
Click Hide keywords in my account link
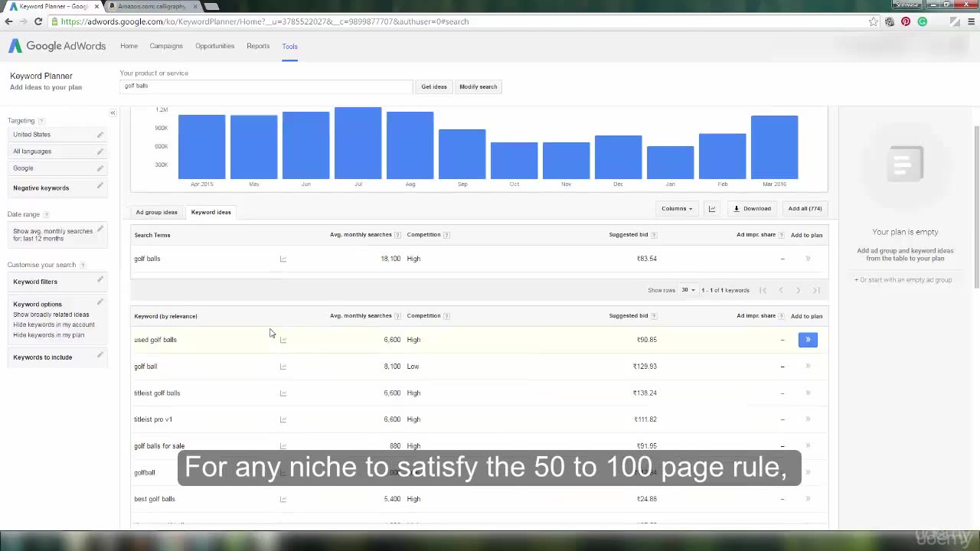click(x=54, y=324)
